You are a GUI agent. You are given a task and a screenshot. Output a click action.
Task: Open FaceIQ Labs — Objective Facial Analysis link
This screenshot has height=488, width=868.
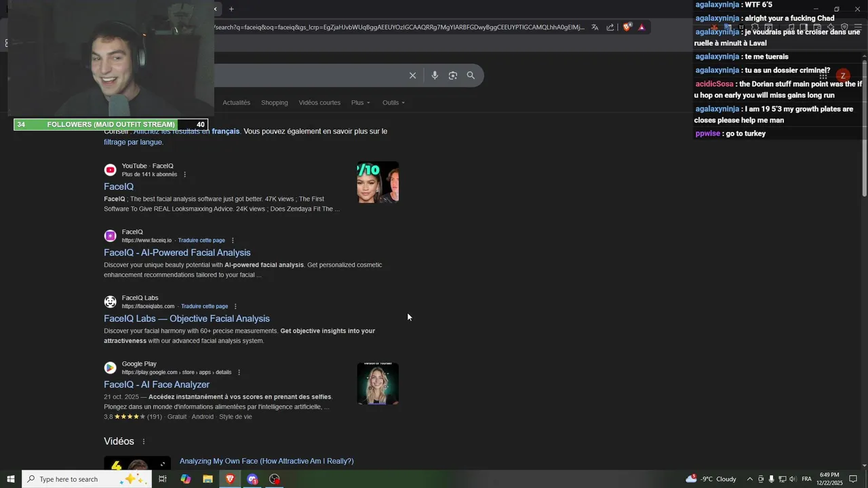coord(186,319)
